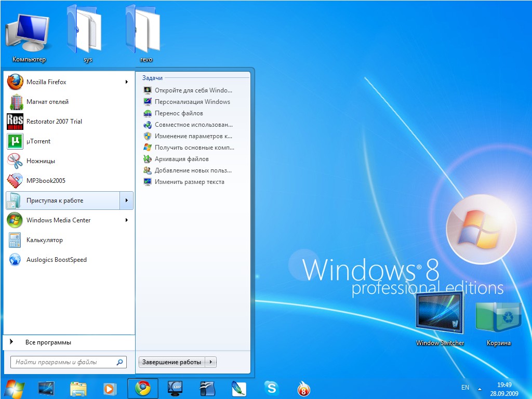
Task: Expand Все программы list
Action: [x=48, y=342]
